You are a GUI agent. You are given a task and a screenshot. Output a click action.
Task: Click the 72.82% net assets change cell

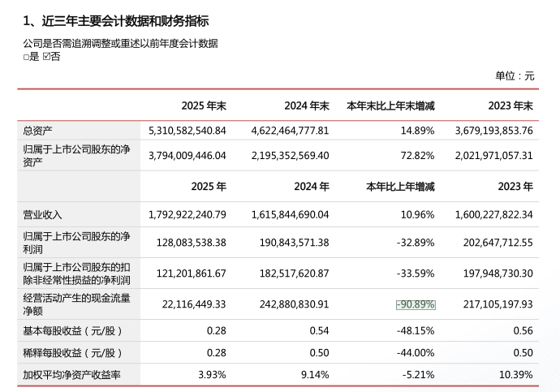(x=418, y=155)
